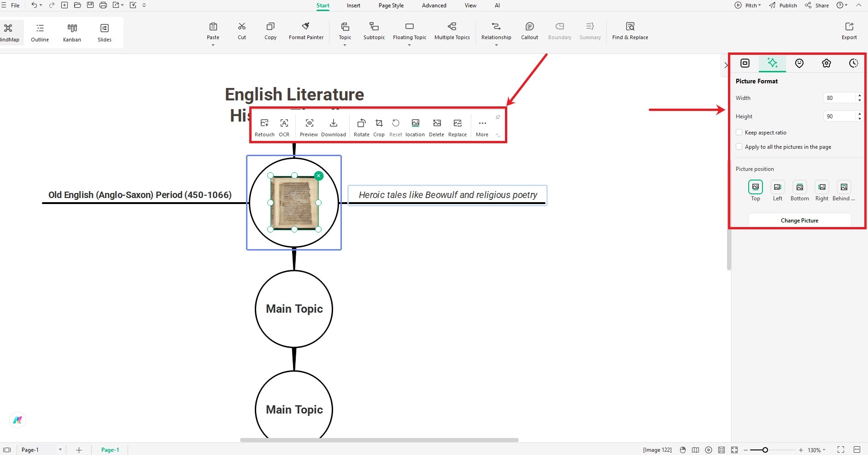Switch to Slides view
Image resolution: width=868 pixels, height=455 pixels.
coord(105,33)
